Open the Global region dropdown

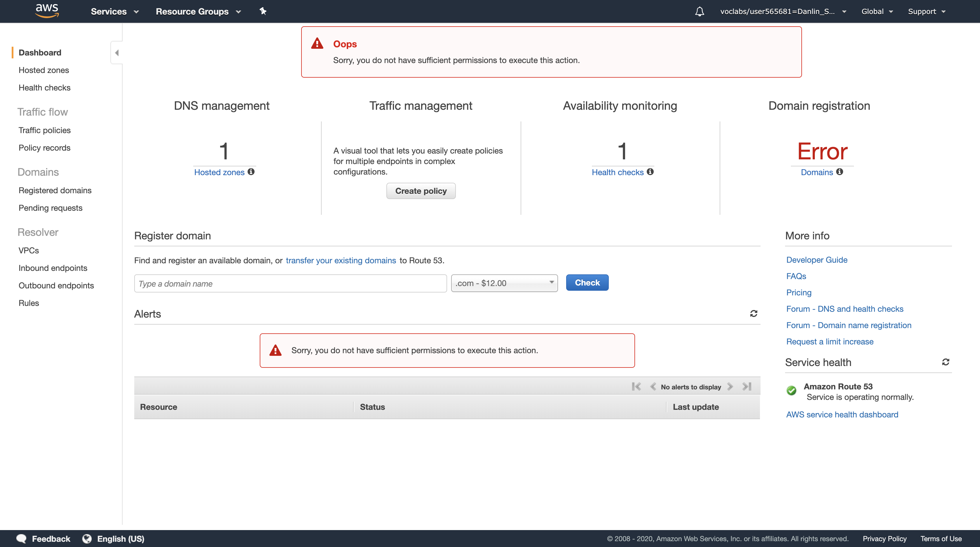[876, 11]
